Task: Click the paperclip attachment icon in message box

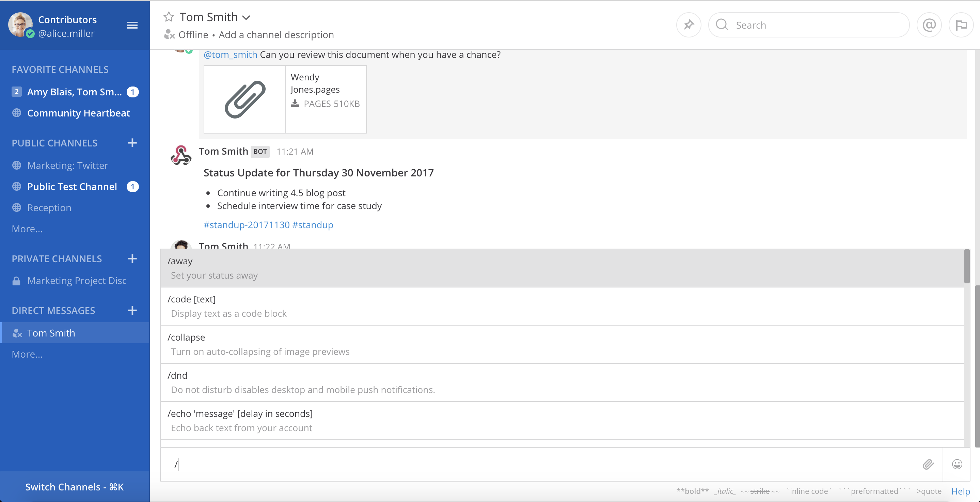Action: point(928,464)
